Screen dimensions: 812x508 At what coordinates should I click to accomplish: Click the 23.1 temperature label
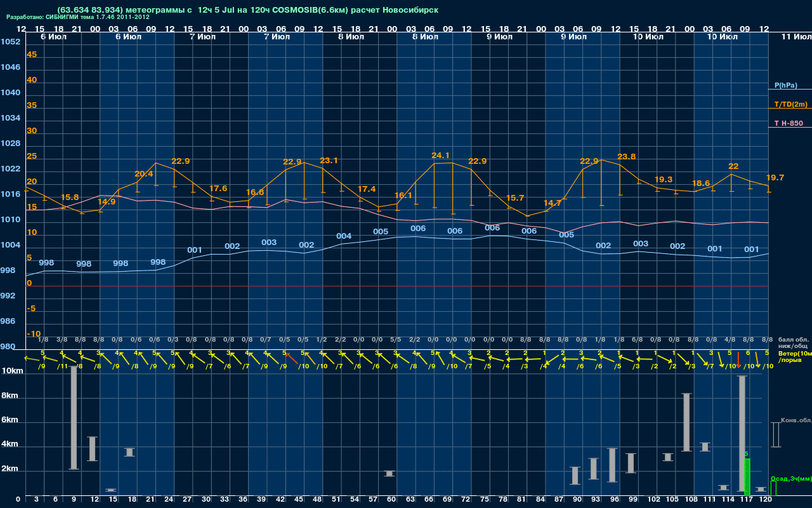pos(329,161)
